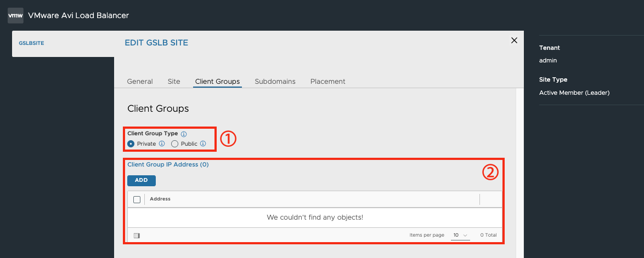
Task: Click the dialog's vertical scrollbar
Action: click(x=519, y=172)
